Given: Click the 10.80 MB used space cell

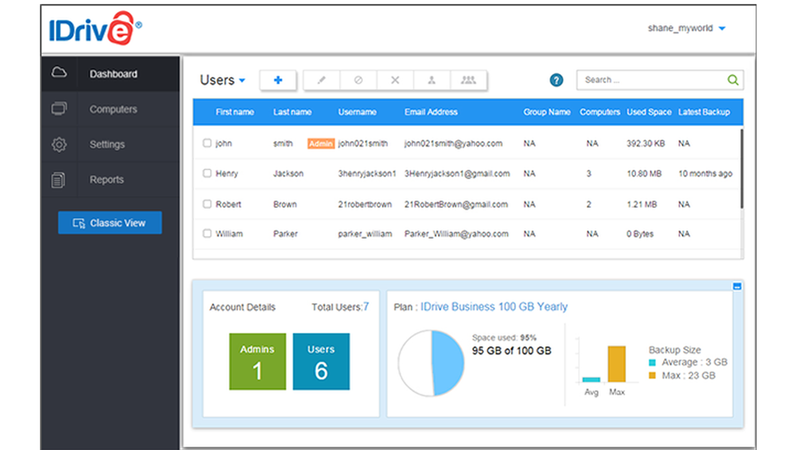Looking at the screenshot, I should [x=644, y=173].
